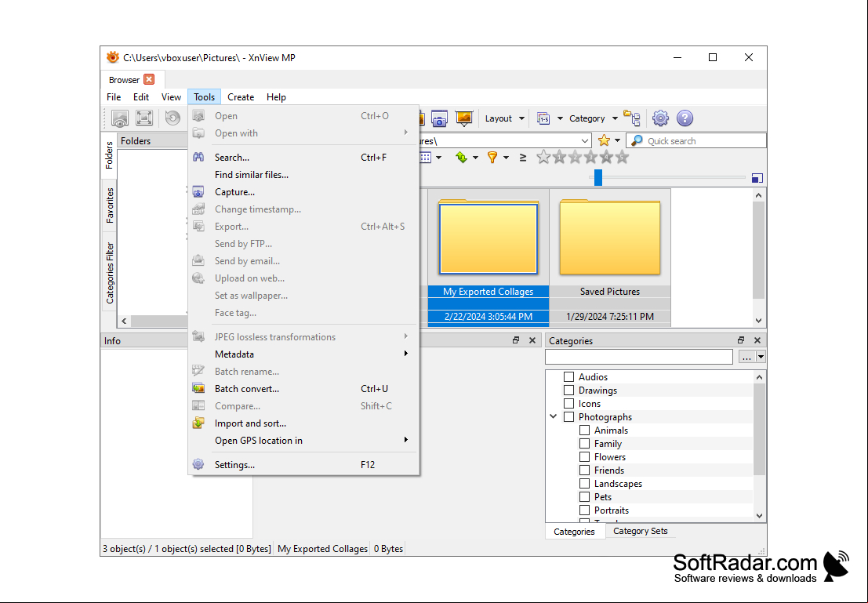Click the ellipsis button in Categories panel
The image size is (868, 603).
(x=746, y=357)
